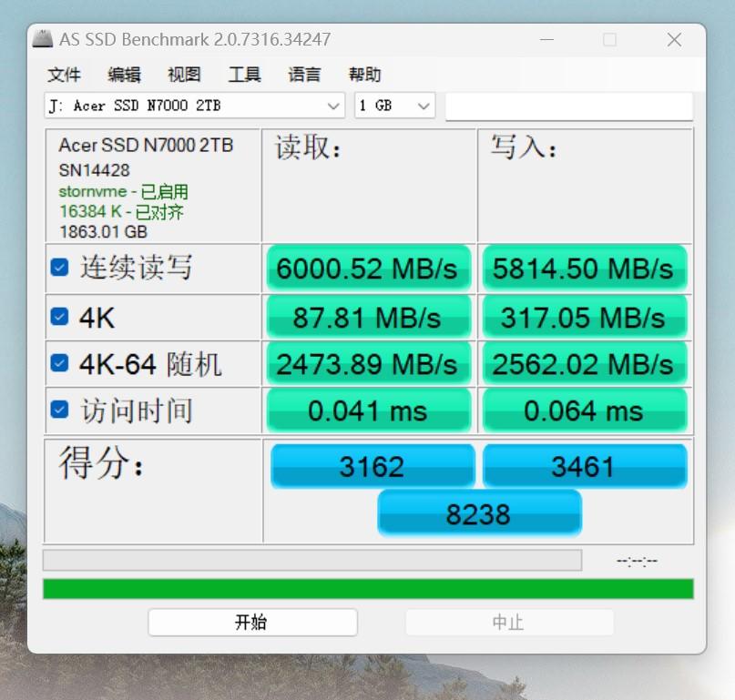This screenshot has height=700, width=735.
Task: Expand the J: Acer SSD N7000 drive dropdown
Action: 195,106
